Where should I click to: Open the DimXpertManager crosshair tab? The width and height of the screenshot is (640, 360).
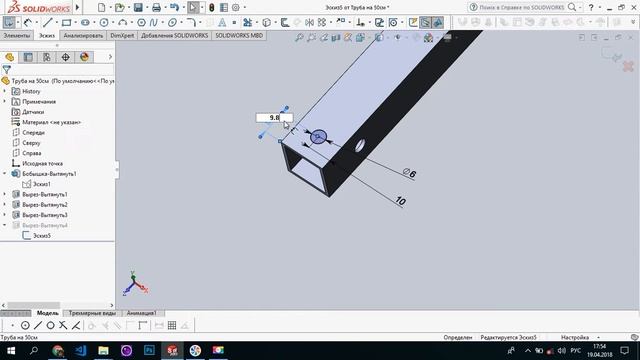tap(66, 57)
